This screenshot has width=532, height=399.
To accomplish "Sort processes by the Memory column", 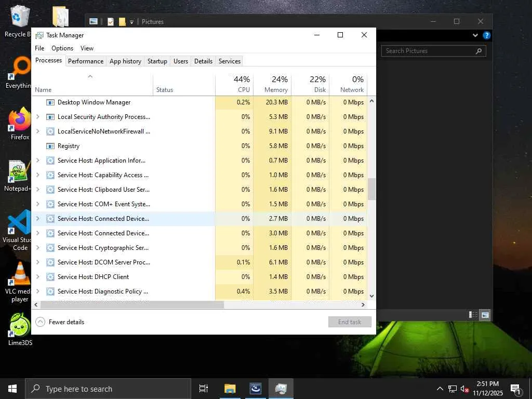I will coord(272,84).
